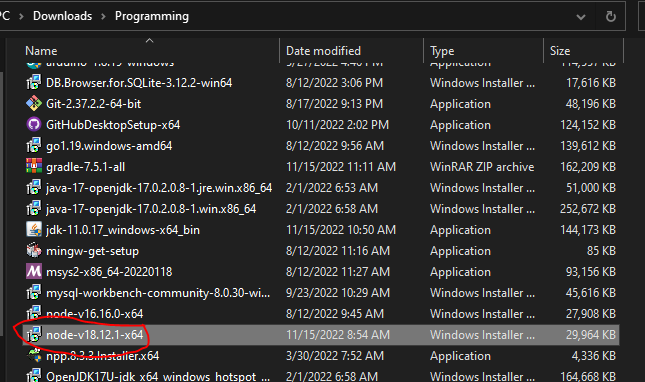Click the go1.19.windows-amd64 installer icon
Image resolution: width=645 pixels, height=382 pixels.
tap(34, 146)
